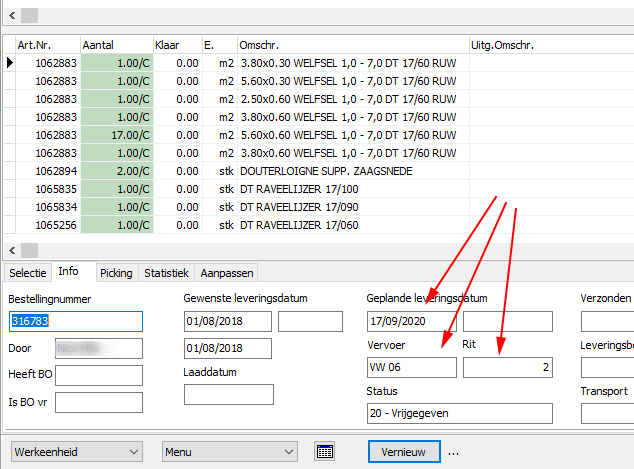
Task: Click the 2.00/C quantity cell
Action: (117, 171)
